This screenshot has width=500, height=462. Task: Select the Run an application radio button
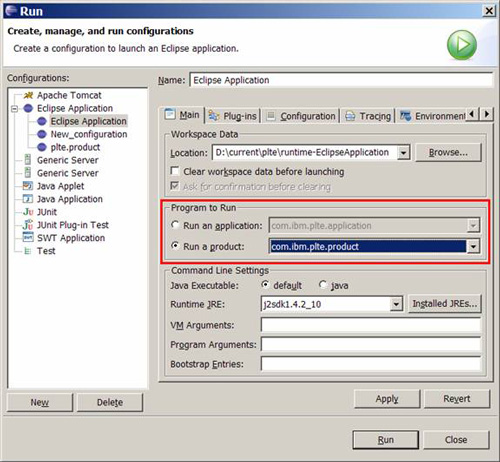(175, 225)
